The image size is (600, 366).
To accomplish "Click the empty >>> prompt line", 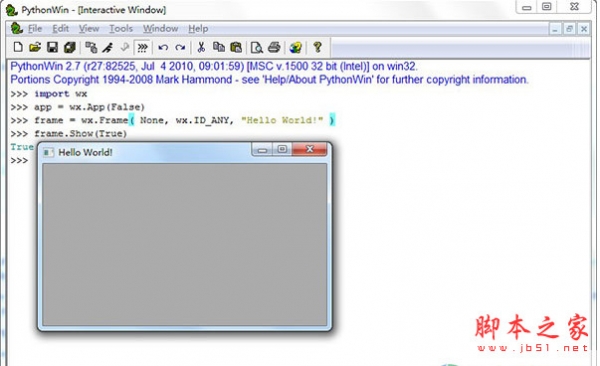I will 19,160.
